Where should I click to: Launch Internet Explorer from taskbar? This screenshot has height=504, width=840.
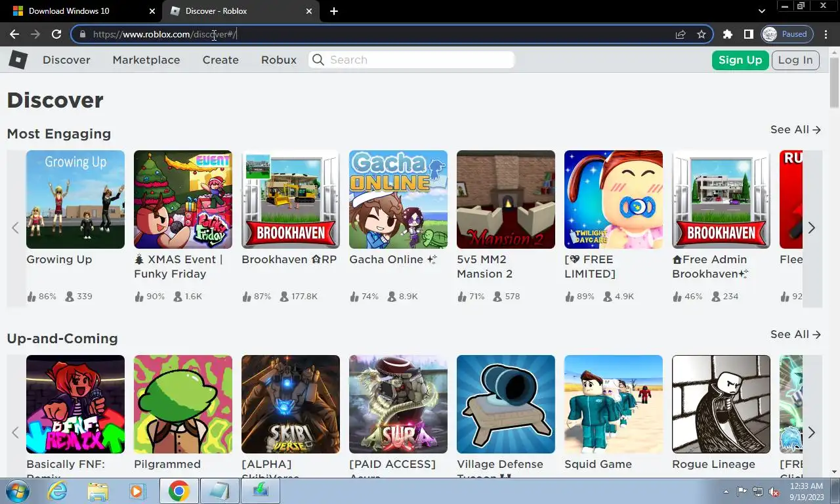tap(57, 491)
